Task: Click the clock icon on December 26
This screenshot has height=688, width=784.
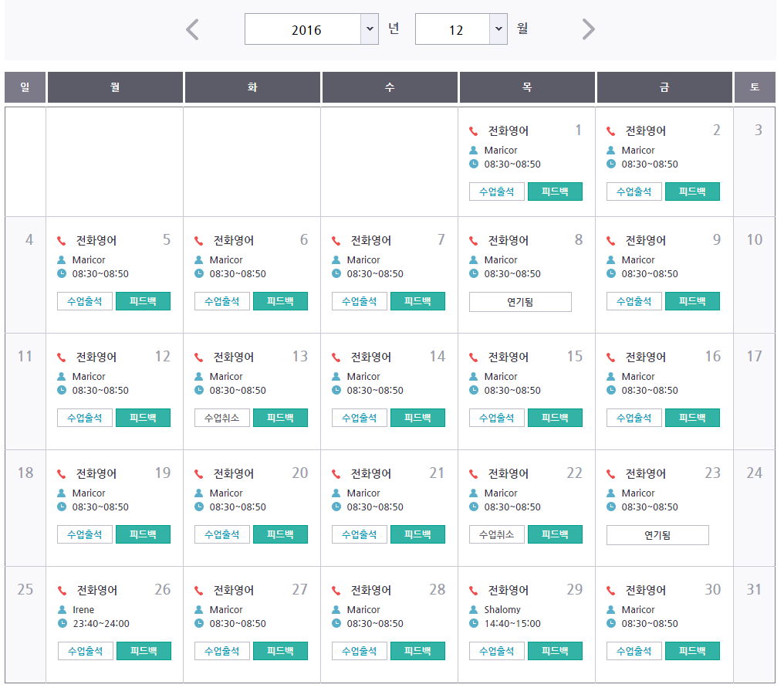Action: [62, 624]
